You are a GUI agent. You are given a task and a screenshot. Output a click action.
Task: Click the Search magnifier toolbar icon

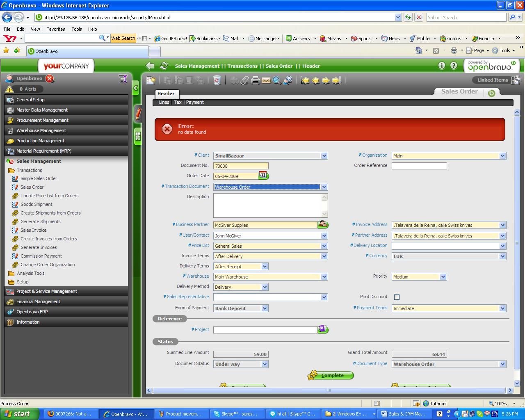pos(277,80)
